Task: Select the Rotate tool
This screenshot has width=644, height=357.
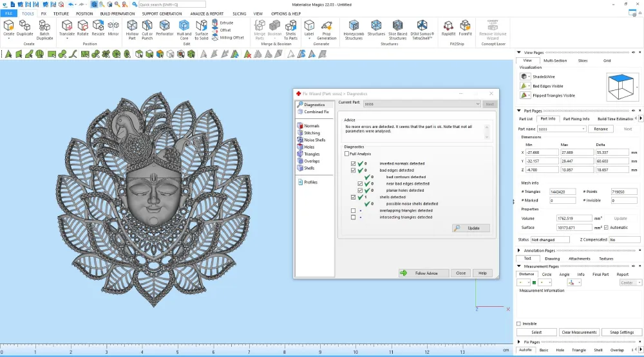Action: coord(82,28)
